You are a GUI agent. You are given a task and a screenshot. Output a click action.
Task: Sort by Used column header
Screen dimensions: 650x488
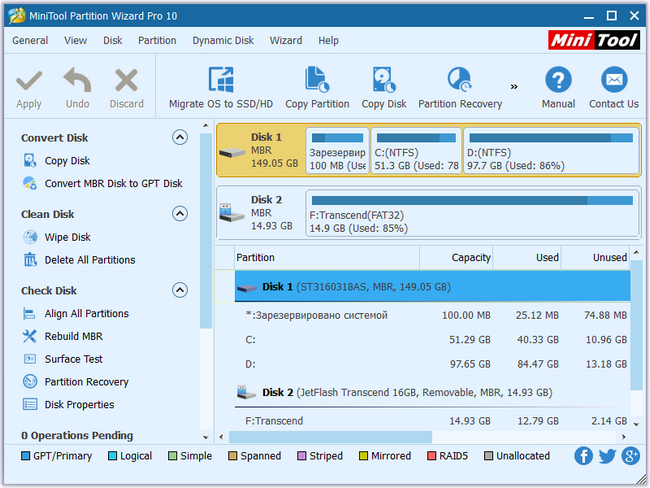click(526, 257)
